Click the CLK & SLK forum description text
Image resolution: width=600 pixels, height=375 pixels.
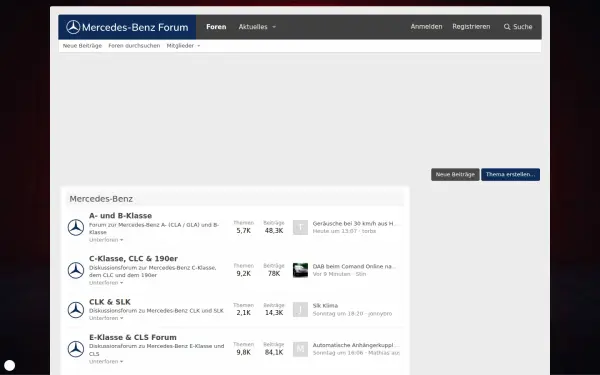coord(156,311)
